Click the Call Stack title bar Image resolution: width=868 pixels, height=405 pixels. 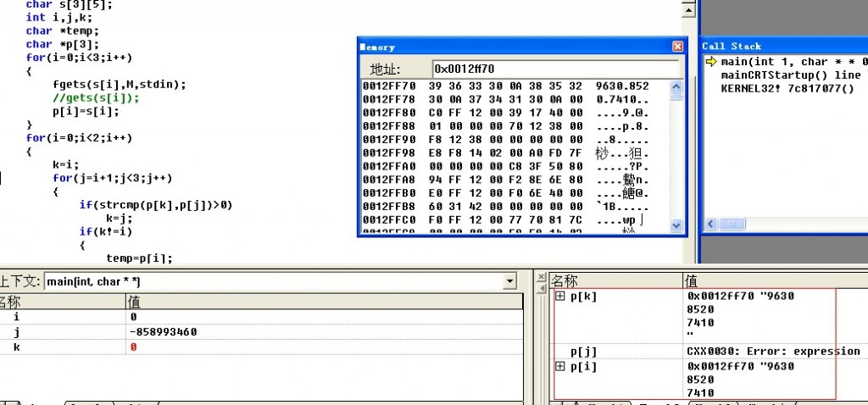point(784,47)
